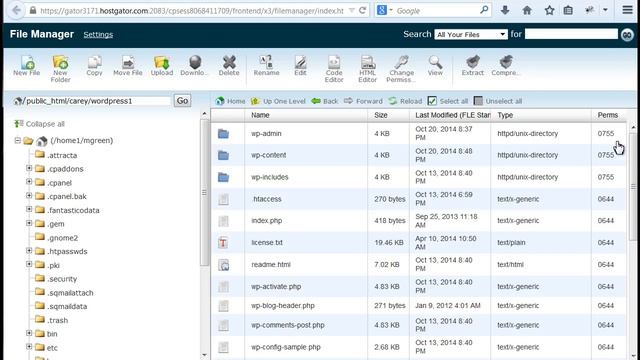640x360 pixels.
Task: Select the wp-config-sample.php file
Action: point(418,347)
